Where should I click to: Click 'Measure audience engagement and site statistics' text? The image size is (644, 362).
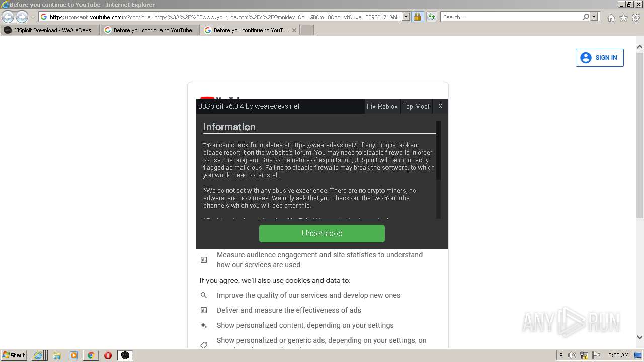point(319,260)
